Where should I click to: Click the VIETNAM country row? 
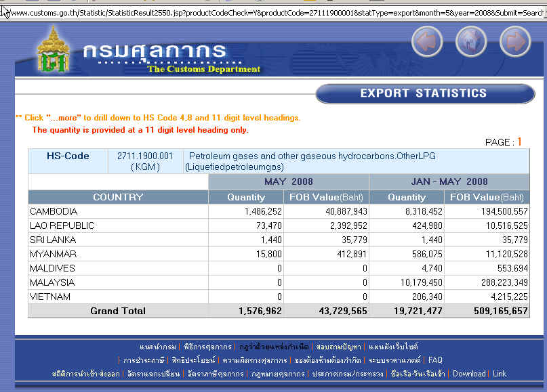pyautogui.click(x=279, y=297)
